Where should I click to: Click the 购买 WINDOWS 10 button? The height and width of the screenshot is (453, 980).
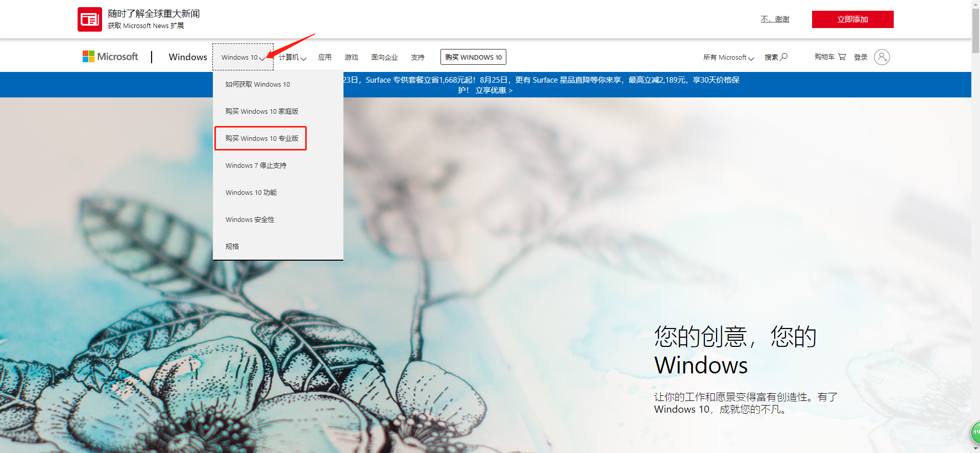473,57
